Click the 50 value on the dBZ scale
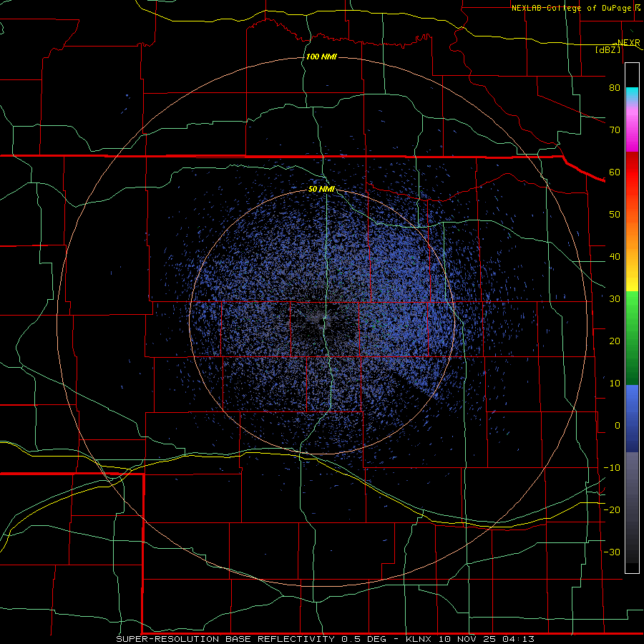Image resolution: width=644 pixels, height=644 pixels. coord(615,215)
